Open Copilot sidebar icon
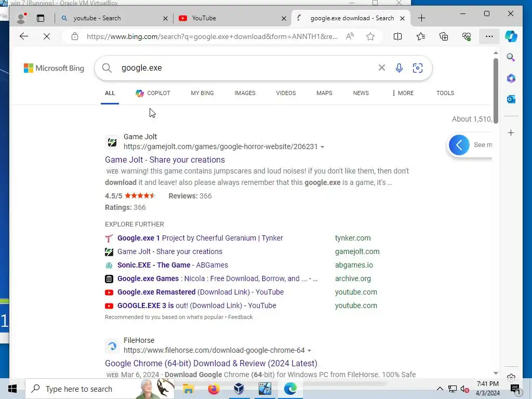 pos(511,36)
